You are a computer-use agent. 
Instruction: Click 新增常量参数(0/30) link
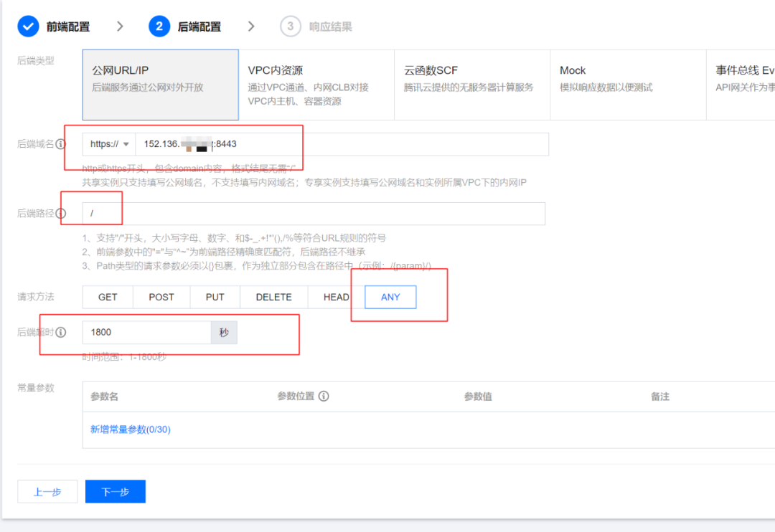click(x=131, y=429)
